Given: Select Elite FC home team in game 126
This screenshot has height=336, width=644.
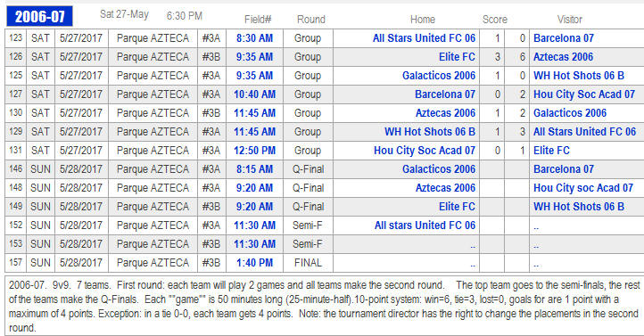Looking at the screenshot, I should point(457,57).
